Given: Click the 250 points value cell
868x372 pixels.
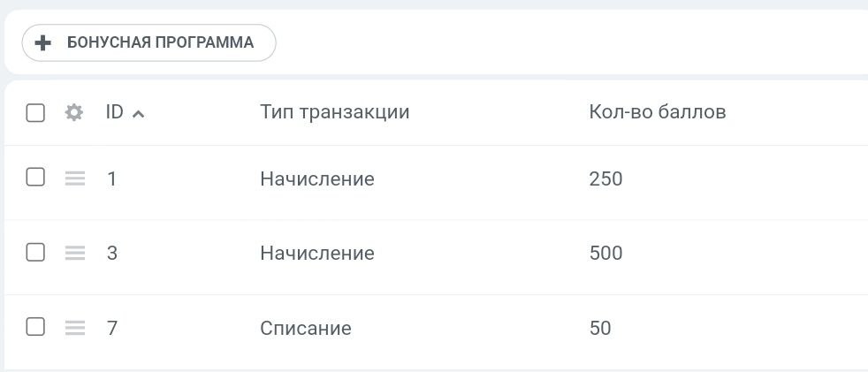Looking at the screenshot, I should [x=605, y=179].
